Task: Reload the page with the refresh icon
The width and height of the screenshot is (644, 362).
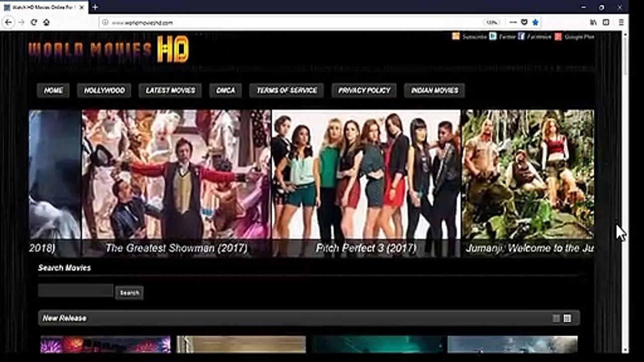Action: [x=34, y=22]
